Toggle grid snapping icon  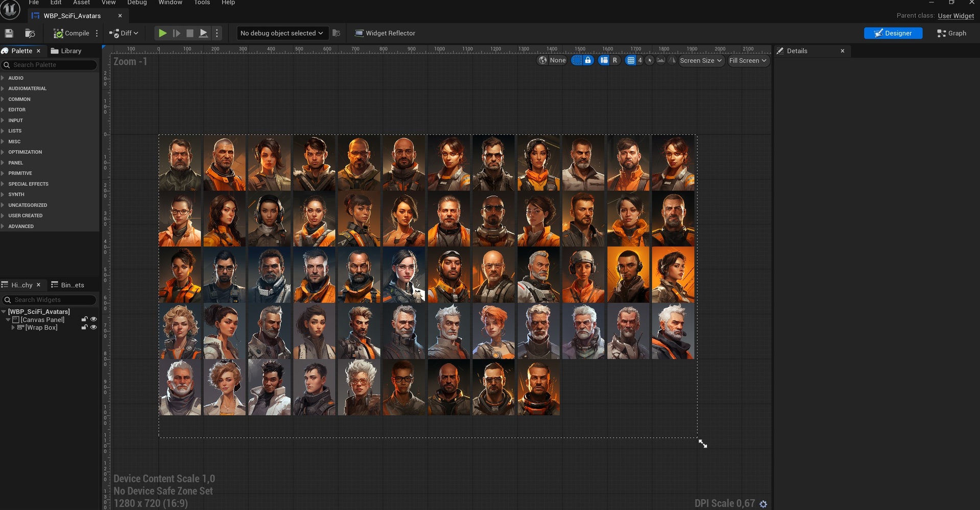(631, 60)
